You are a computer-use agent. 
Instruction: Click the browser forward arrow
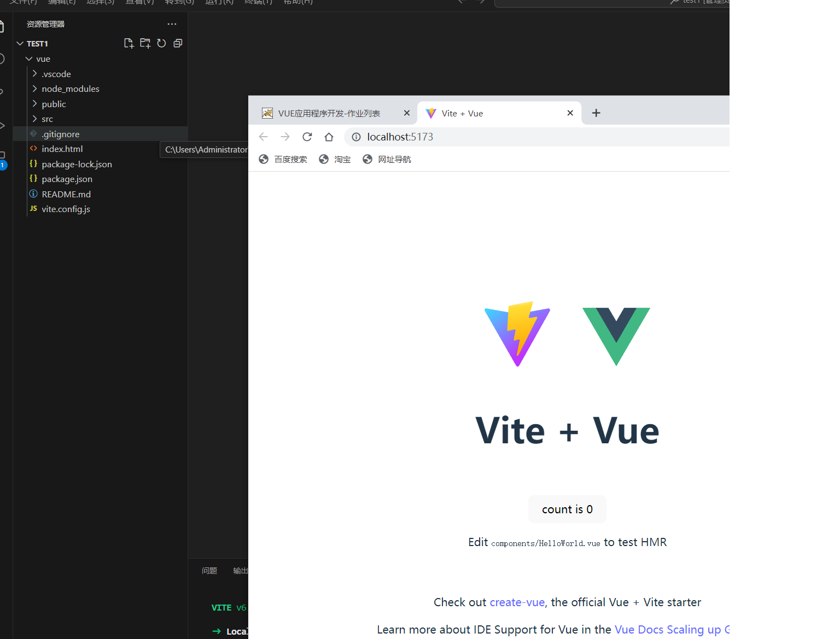(285, 137)
